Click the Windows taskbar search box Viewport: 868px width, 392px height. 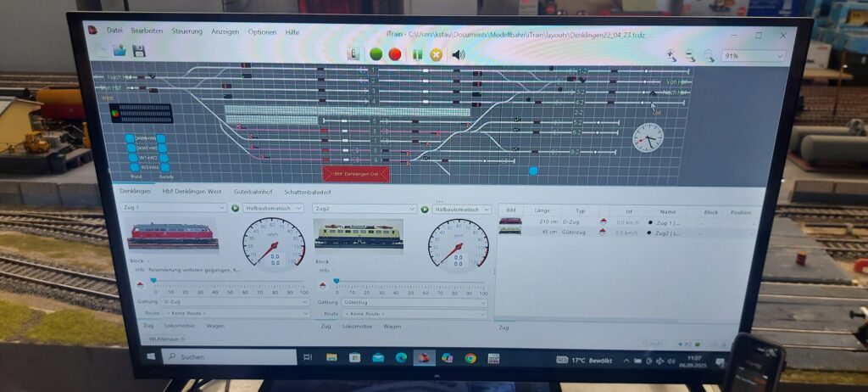(229, 357)
